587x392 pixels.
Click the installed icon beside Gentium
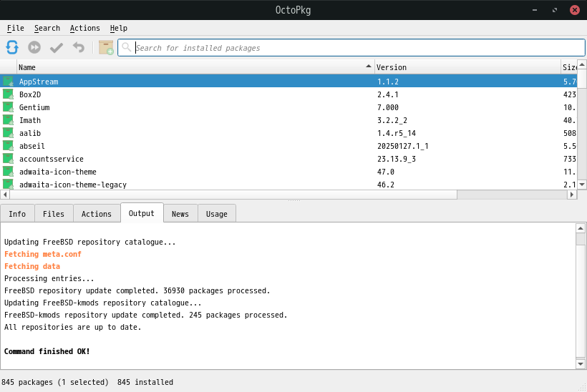9,107
